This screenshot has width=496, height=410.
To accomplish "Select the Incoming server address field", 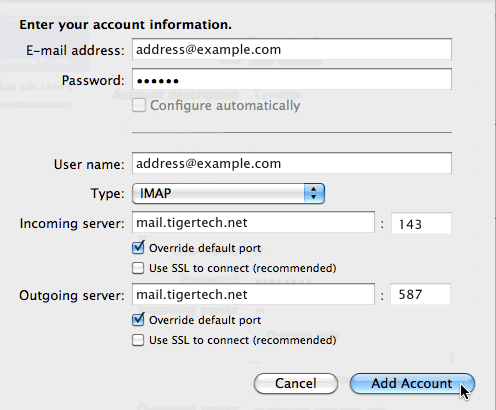I will [x=253, y=222].
